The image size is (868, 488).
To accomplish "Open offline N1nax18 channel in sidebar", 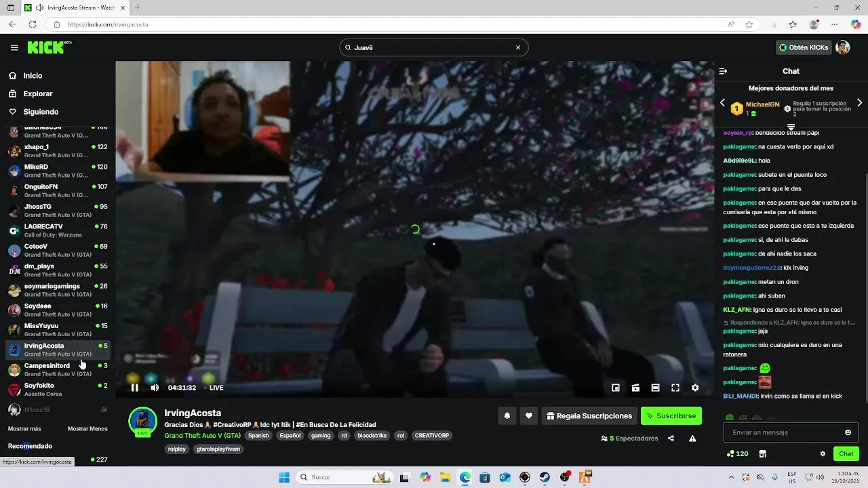I will tap(58, 409).
